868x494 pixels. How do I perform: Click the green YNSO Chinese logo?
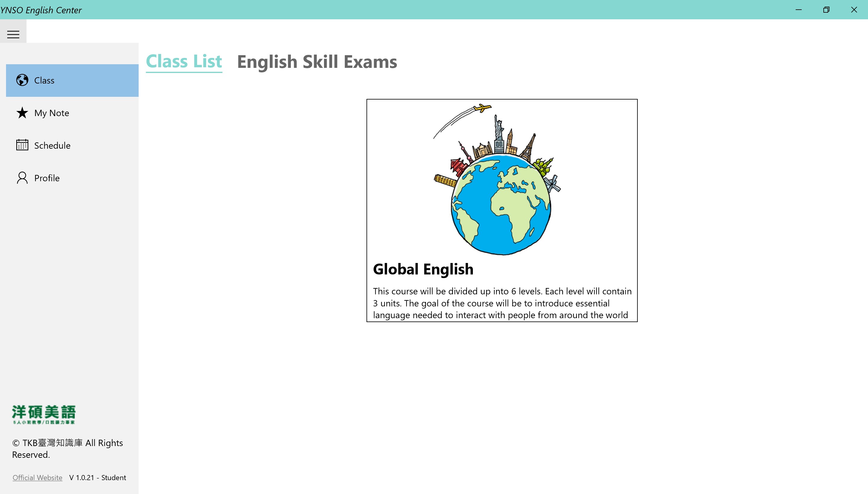[x=44, y=414]
